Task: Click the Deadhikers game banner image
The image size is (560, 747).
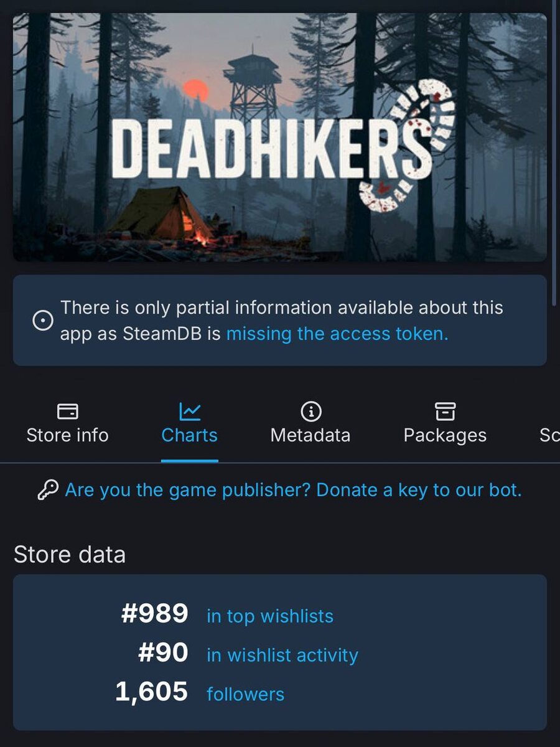Action: (x=280, y=137)
